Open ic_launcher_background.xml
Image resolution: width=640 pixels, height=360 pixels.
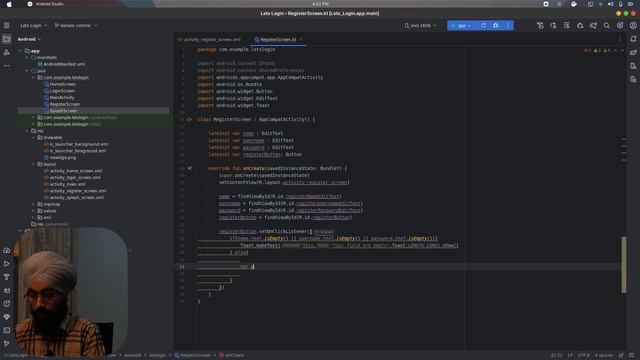point(76,144)
